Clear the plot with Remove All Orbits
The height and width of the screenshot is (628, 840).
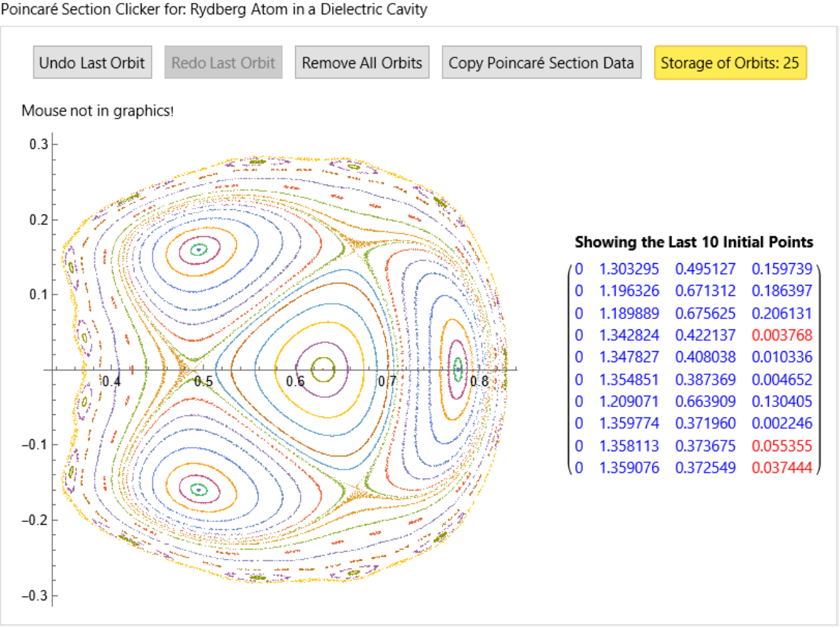(x=362, y=63)
